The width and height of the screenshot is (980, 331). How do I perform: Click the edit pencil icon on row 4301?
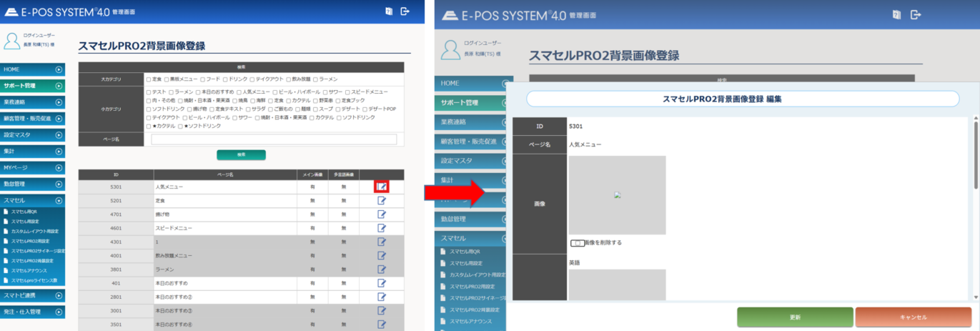pyautogui.click(x=382, y=242)
